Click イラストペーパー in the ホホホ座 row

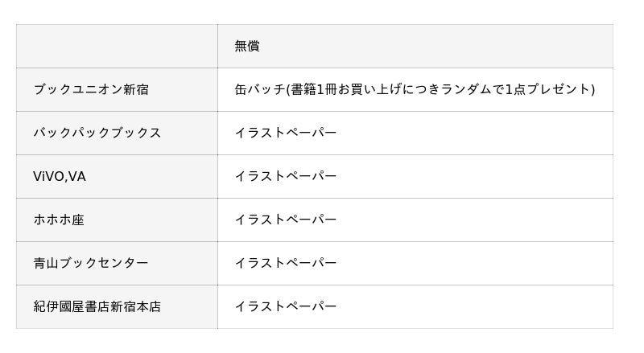click(x=286, y=220)
